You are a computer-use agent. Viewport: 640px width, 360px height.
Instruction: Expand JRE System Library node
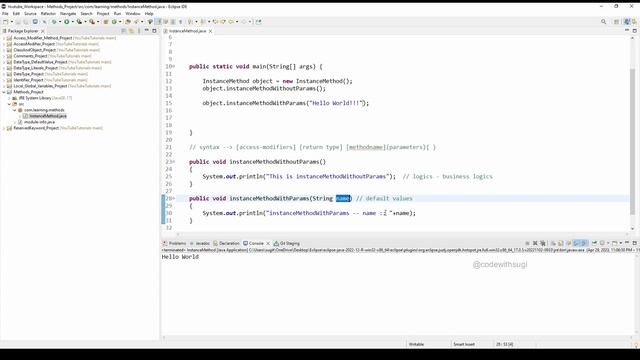[9, 98]
